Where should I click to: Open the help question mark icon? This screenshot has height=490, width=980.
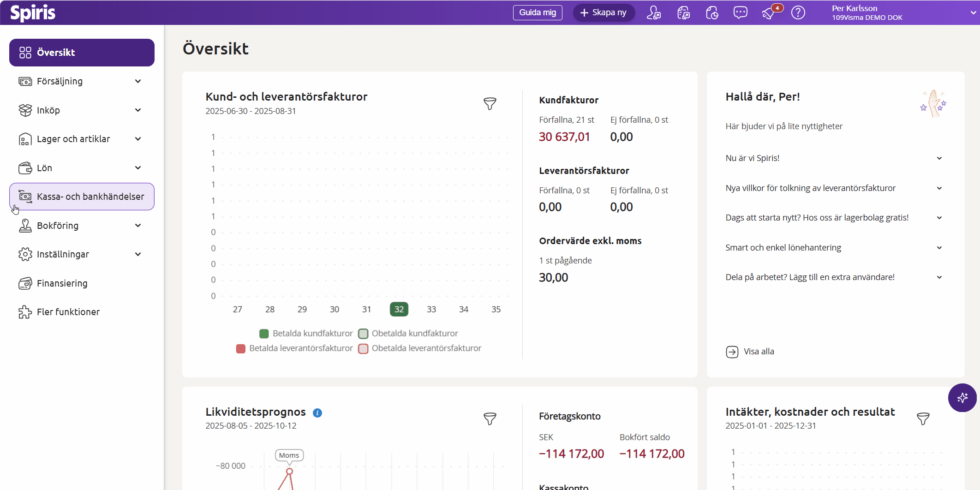coord(798,13)
